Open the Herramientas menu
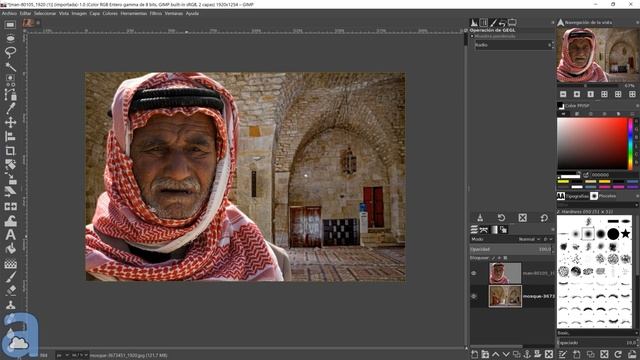This screenshot has width=640, height=360. click(x=134, y=13)
